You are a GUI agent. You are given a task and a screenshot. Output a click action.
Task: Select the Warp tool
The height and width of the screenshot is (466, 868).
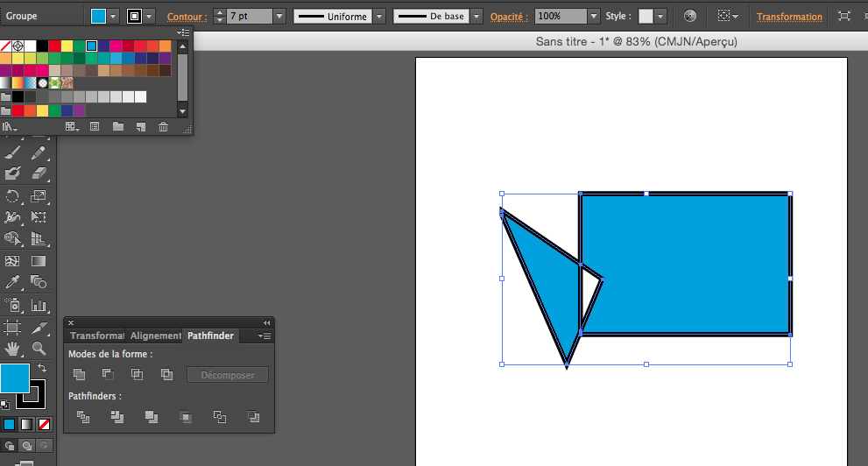pyautogui.click(x=12, y=217)
